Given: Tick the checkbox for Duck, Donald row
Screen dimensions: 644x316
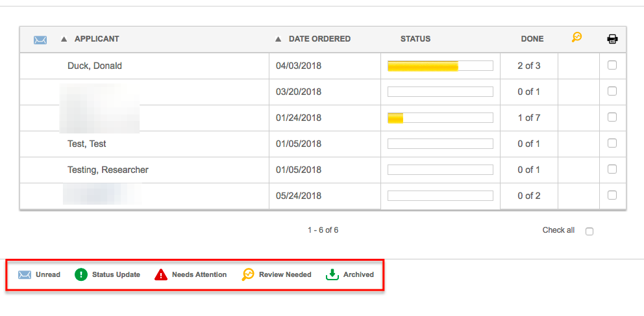Looking at the screenshot, I should [x=612, y=65].
